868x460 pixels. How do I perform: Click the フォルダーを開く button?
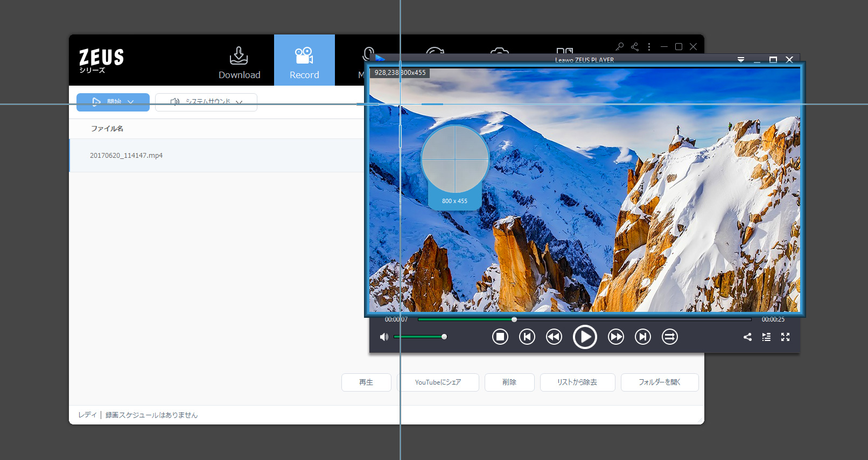click(659, 382)
